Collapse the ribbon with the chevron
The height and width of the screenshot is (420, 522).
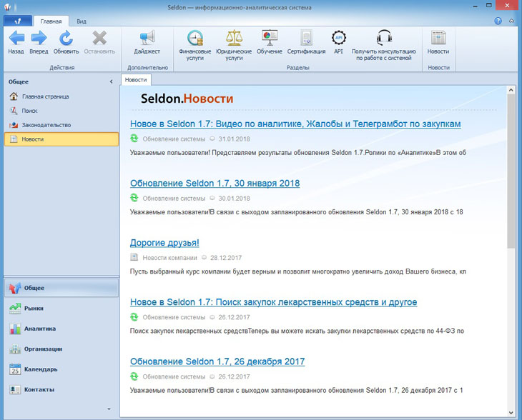(511, 21)
